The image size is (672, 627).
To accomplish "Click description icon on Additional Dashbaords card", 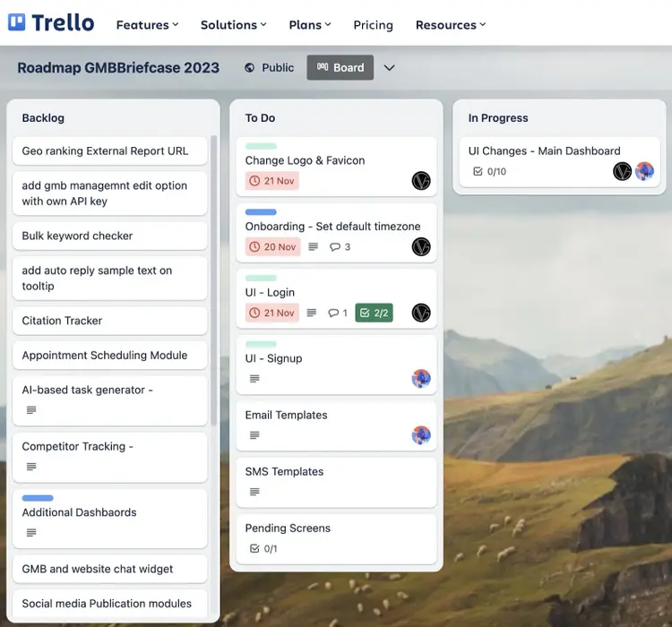I will coord(31,533).
